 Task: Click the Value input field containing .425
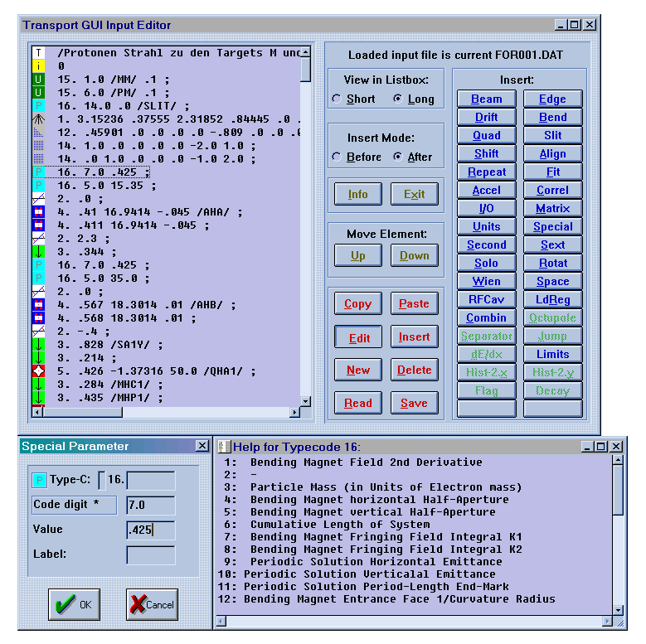150,530
